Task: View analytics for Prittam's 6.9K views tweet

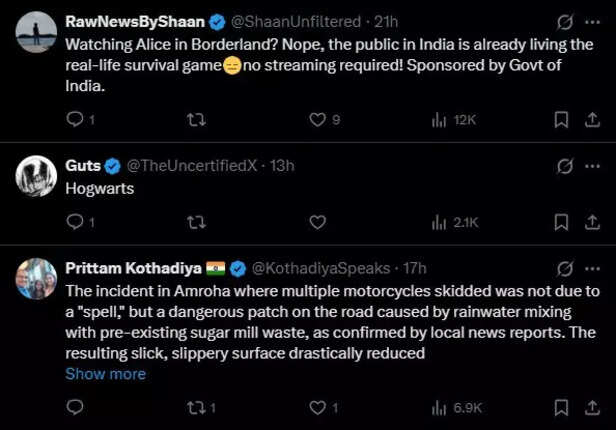Action: point(439,408)
